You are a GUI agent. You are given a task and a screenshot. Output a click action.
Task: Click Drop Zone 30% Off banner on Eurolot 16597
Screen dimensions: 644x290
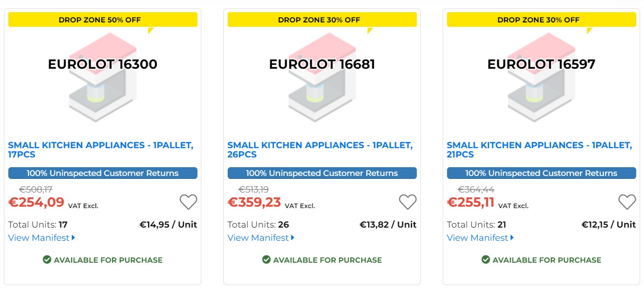click(x=541, y=20)
